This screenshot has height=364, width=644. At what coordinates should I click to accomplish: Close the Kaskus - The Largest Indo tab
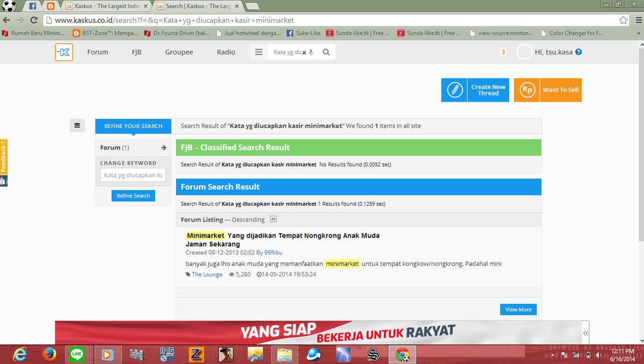(x=145, y=6)
